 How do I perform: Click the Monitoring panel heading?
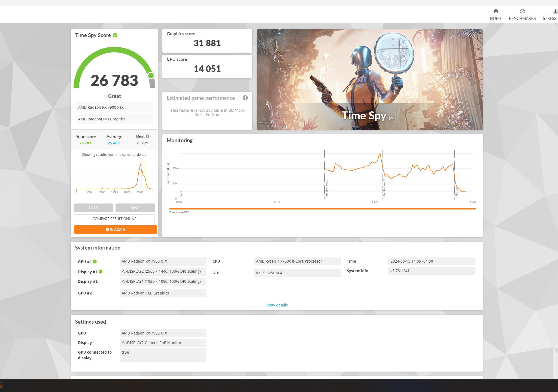click(x=180, y=140)
